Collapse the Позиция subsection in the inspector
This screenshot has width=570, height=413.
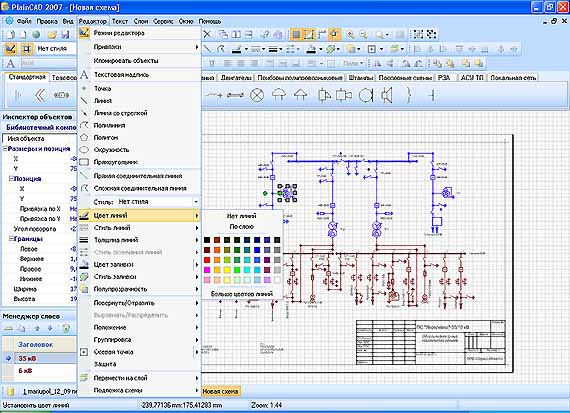tap(11, 179)
